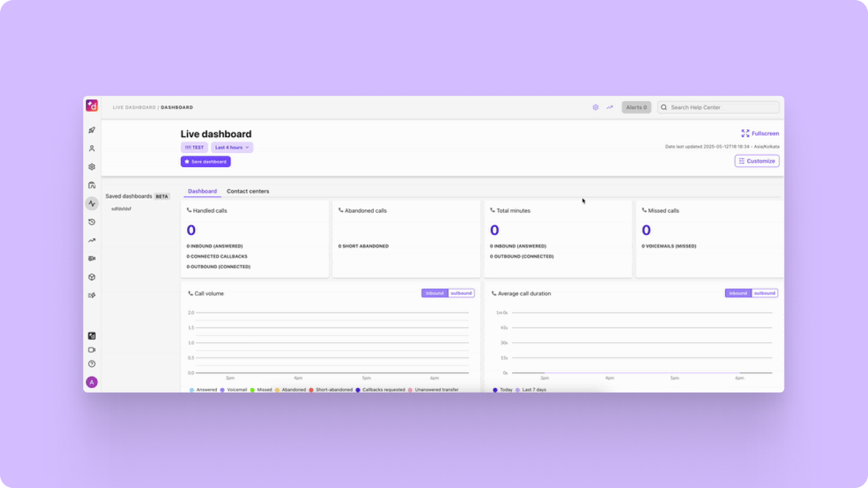Select the rocket icon in the sidebar
This screenshot has height=488, width=868.
coord(92,129)
